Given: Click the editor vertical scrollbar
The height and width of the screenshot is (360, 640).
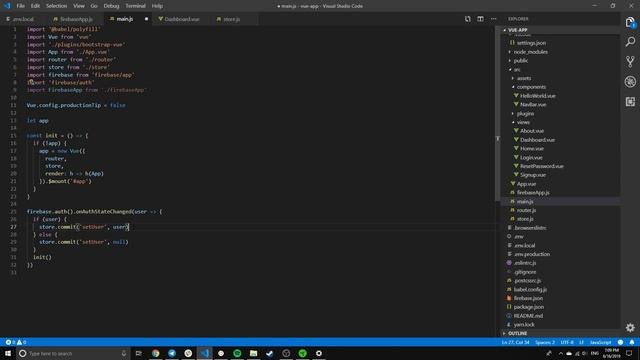Looking at the screenshot, I should click(x=498, y=114).
